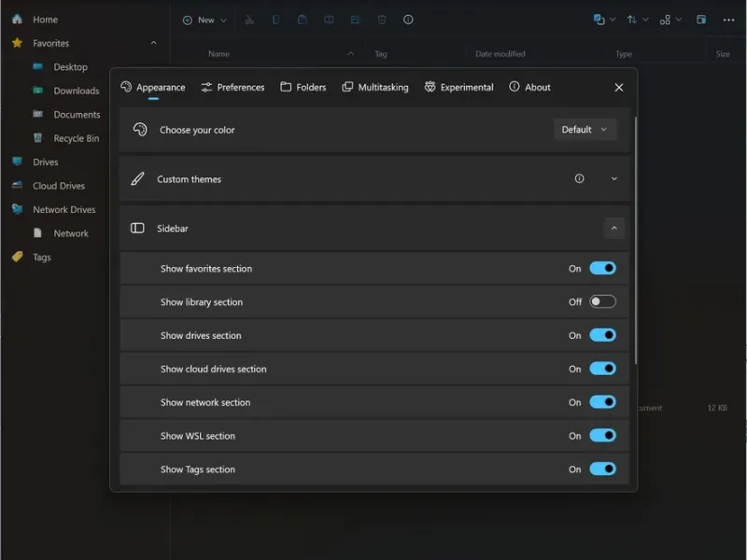Toggle Show WSL section switch

[602, 435]
